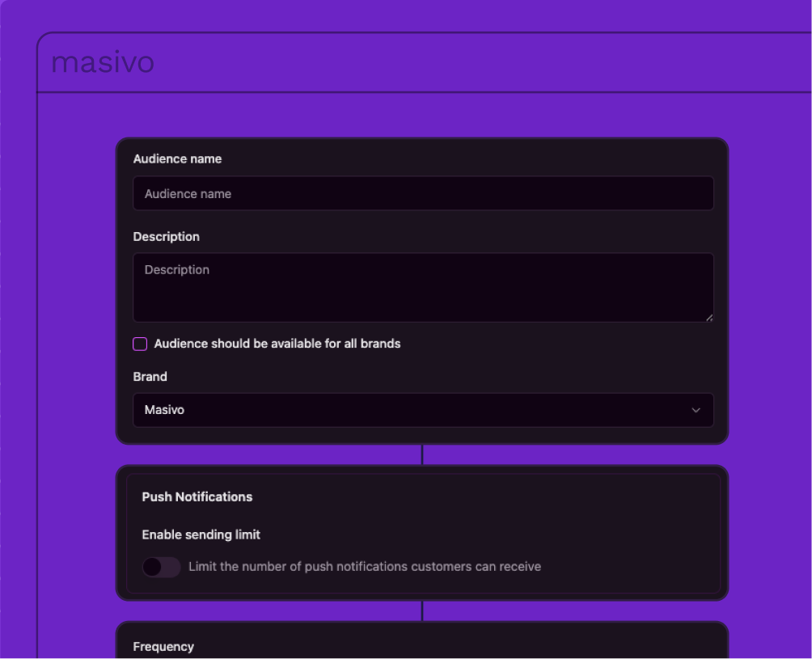Click the Brand dropdown chevron arrow
This screenshot has height=659, width=812.
(x=696, y=410)
